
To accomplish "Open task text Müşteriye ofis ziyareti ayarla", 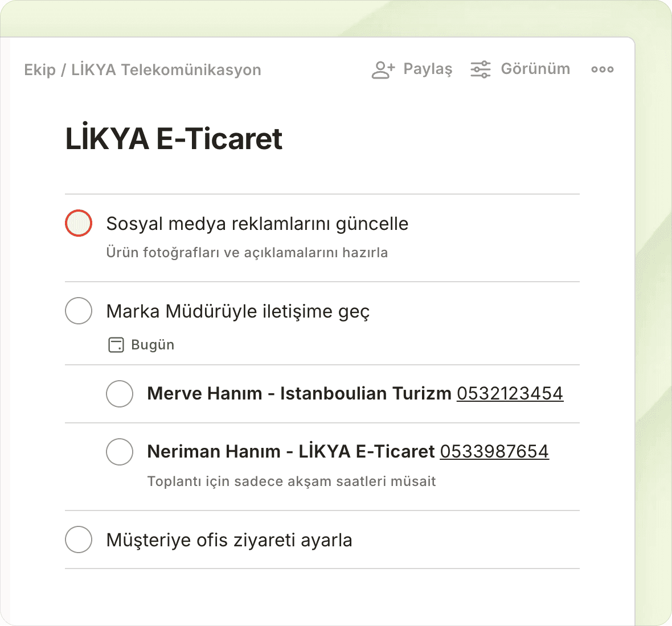I will point(229,539).
